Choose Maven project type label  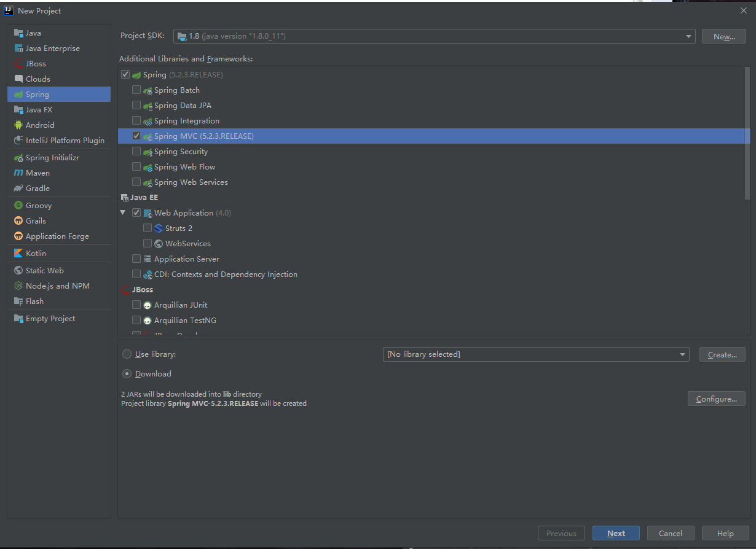(37, 173)
